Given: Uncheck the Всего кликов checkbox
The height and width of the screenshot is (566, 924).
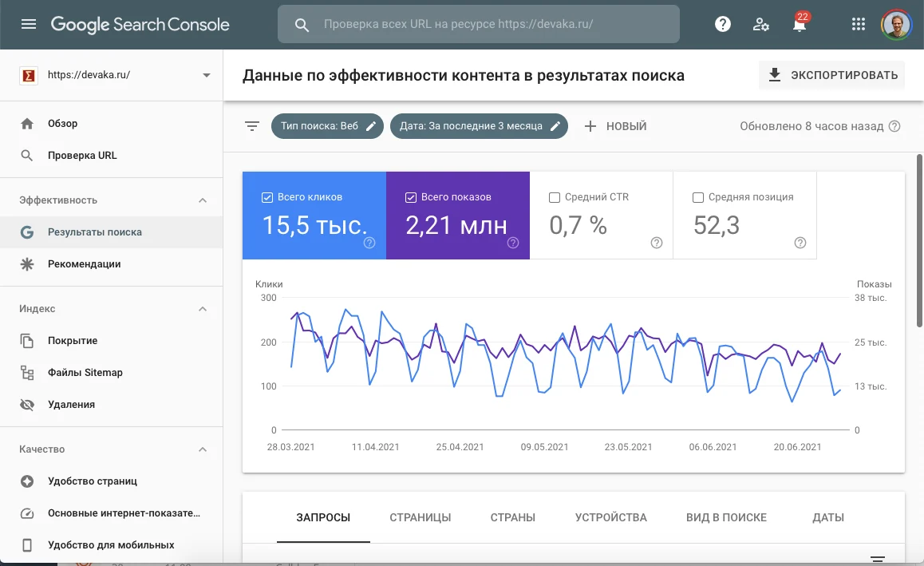Looking at the screenshot, I should (267, 197).
